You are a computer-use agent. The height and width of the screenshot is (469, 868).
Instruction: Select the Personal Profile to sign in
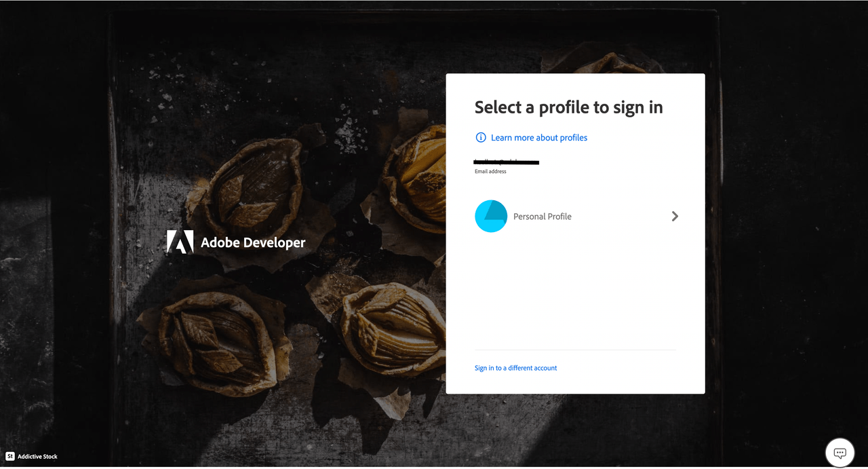coord(576,216)
